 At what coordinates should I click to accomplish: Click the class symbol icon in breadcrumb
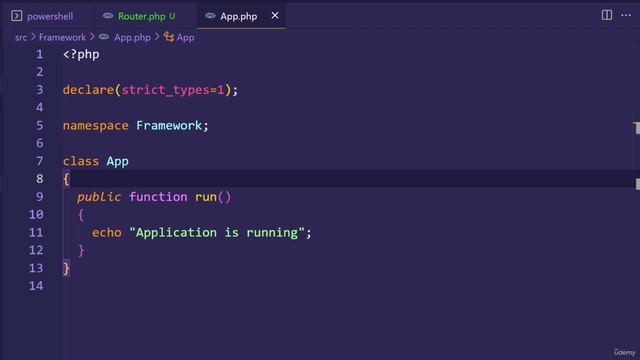(x=169, y=37)
